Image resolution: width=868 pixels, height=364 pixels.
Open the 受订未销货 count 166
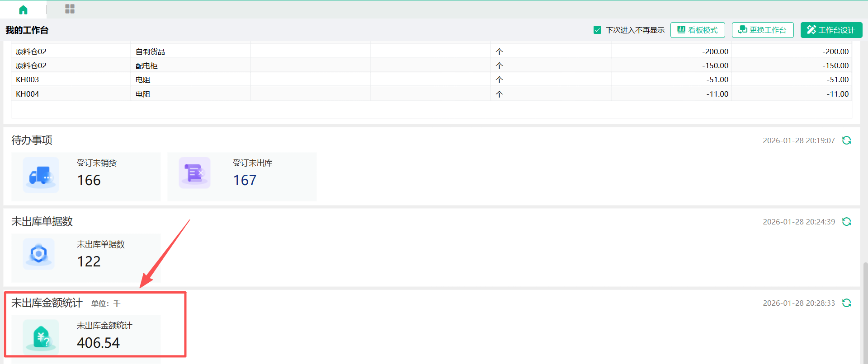89,181
